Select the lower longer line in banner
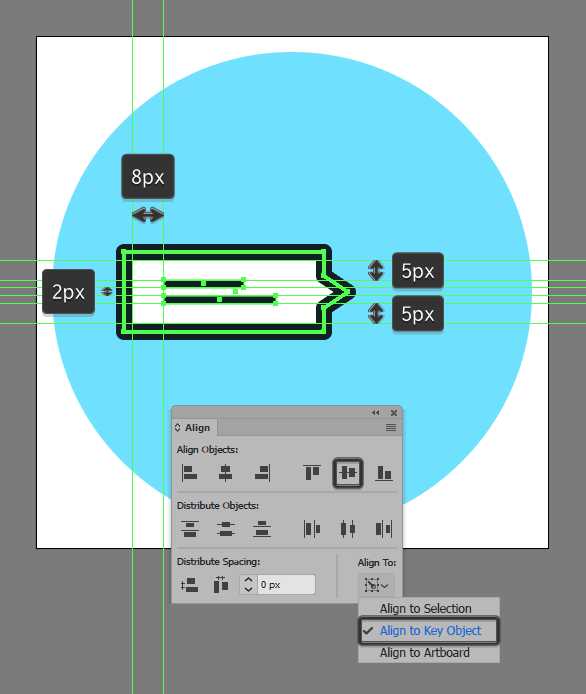This screenshot has width=586, height=694. click(x=219, y=300)
